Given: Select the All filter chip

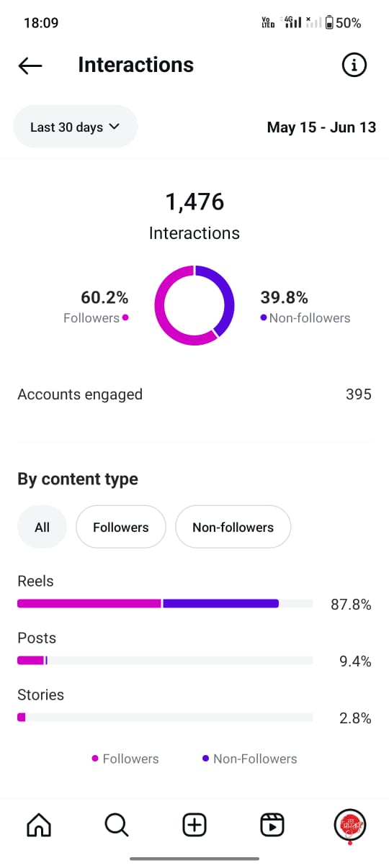Looking at the screenshot, I should click(x=42, y=528).
